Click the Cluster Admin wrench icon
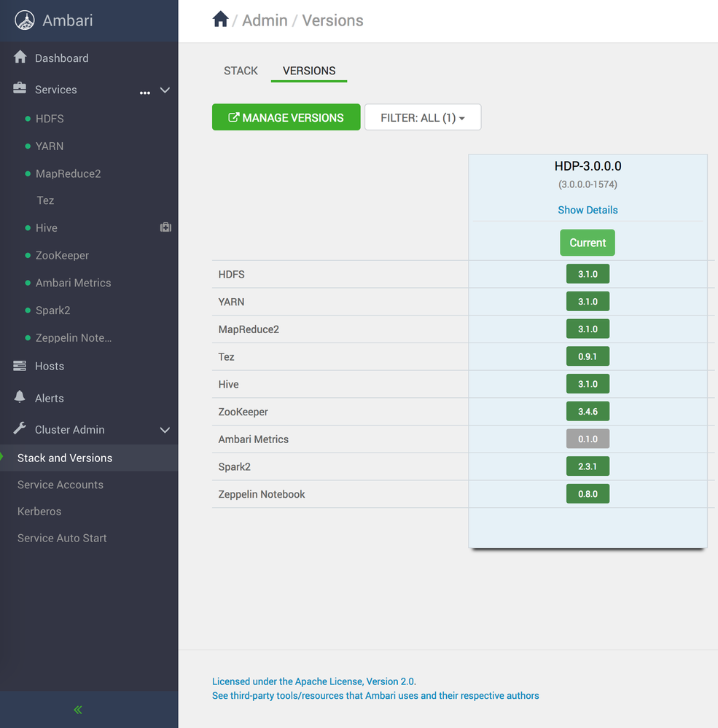Viewport: 718px width, 728px height. (20, 429)
